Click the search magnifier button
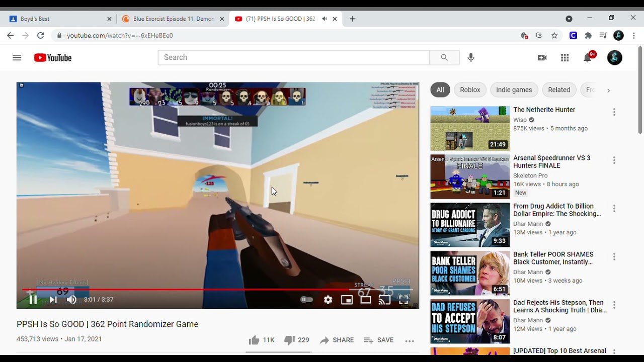This screenshot has width=644, height=362. tap(444, 58)
